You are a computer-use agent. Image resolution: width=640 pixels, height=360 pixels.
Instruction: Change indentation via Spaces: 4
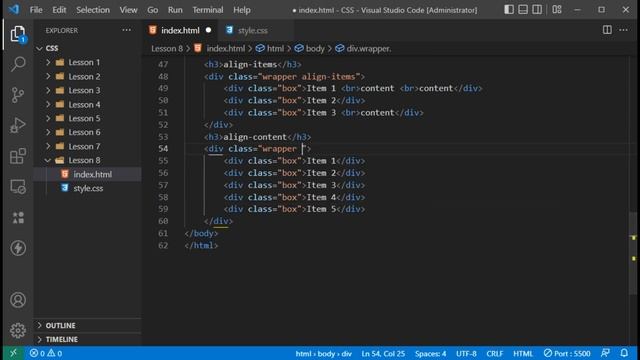[x=430, y=353]
